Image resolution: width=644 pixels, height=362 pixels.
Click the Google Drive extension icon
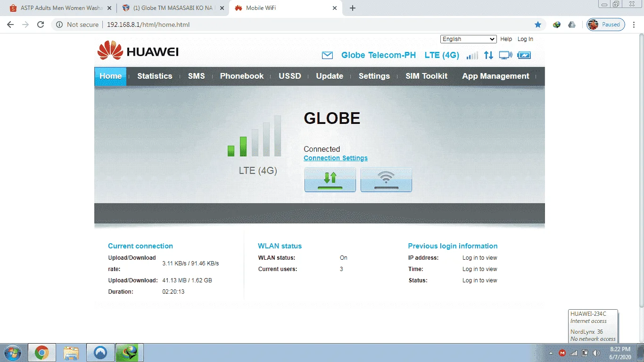pyautogui.click(x=571, y=25)
